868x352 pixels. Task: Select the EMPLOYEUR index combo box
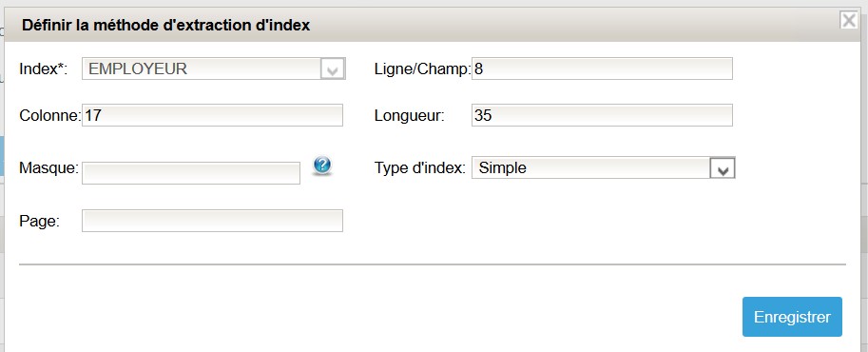[x=214, y=68]
